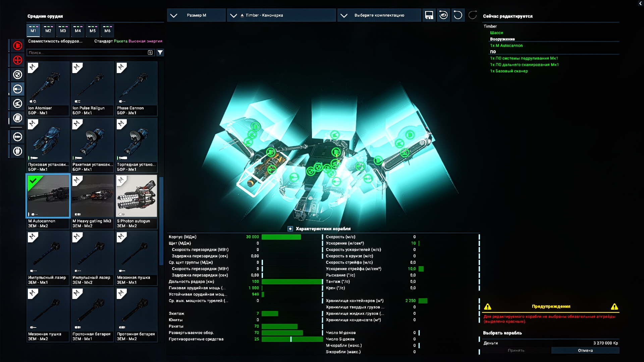Open the Выберите комплектацию dropdown

pyautogui.click(x=379, y=15)
